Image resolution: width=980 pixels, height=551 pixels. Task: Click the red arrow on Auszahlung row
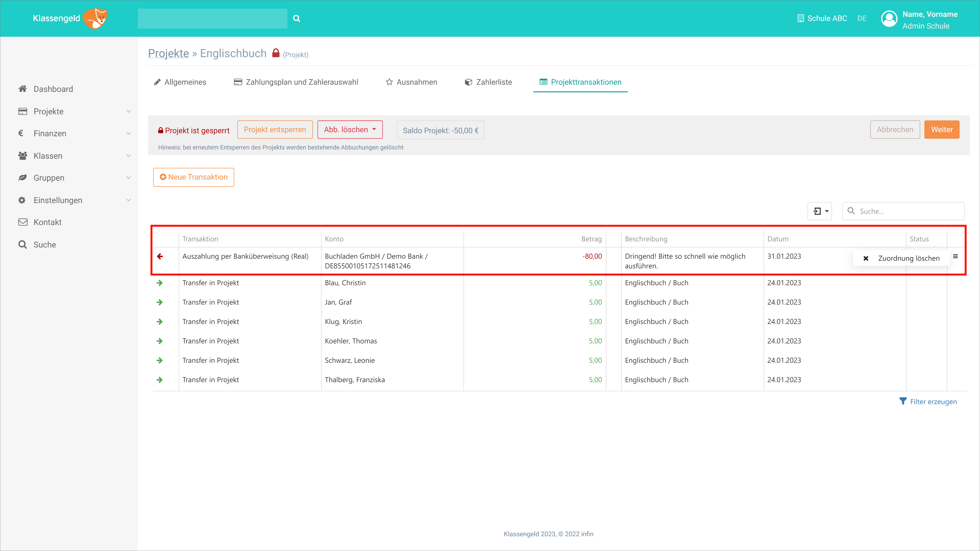[x=160, y=256]
